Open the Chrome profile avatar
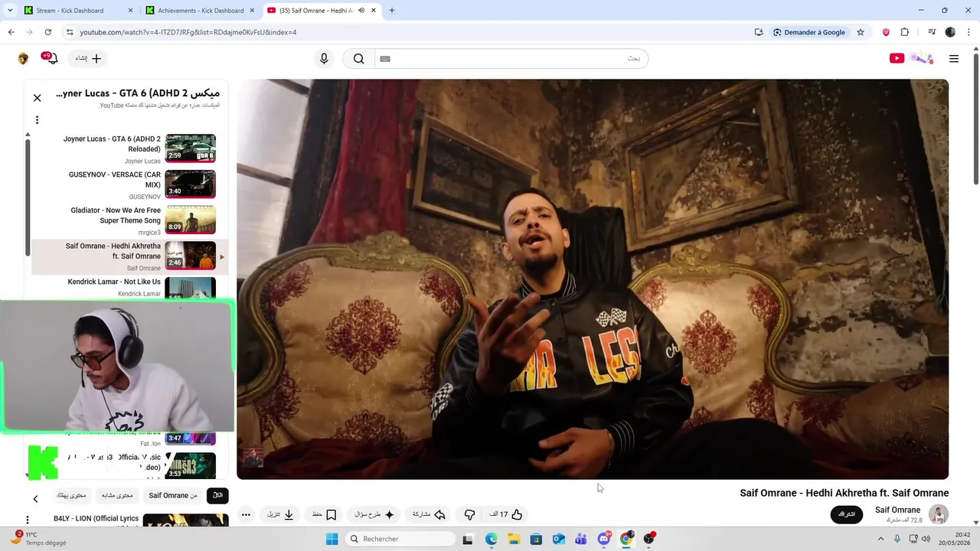The width and height of the screenshot is (980, 551). point(950,32)
